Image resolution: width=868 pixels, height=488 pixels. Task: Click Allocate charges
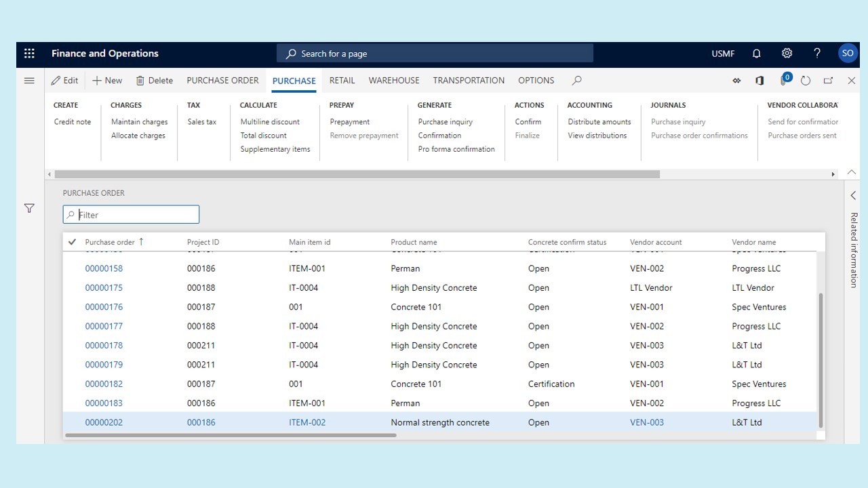[138, 136]
